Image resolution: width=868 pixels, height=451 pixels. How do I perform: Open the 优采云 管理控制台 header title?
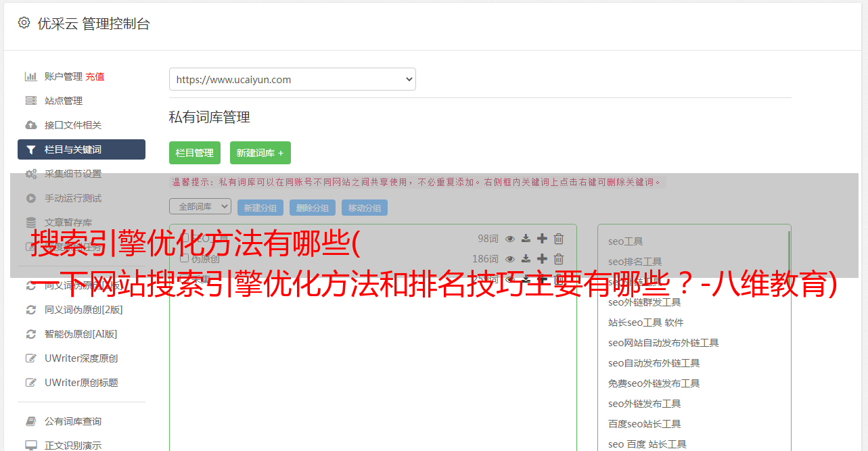(x=93, y=24)
